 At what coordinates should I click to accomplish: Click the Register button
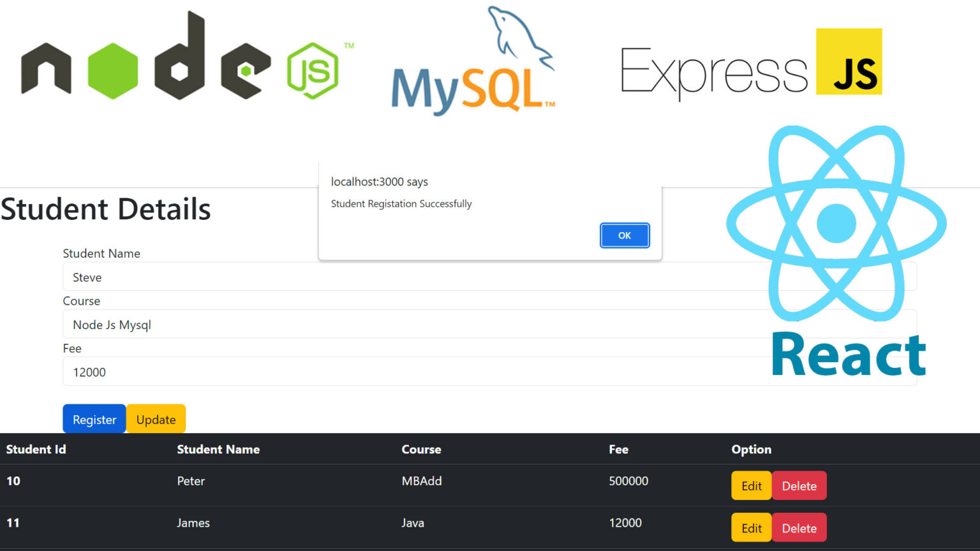[94, 419]
